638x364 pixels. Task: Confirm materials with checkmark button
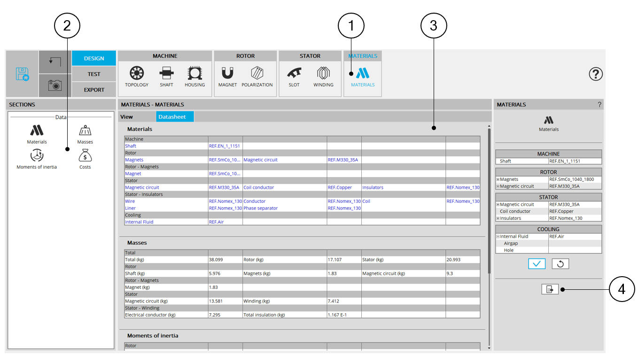pyautogui.click(x=537, y=263)
